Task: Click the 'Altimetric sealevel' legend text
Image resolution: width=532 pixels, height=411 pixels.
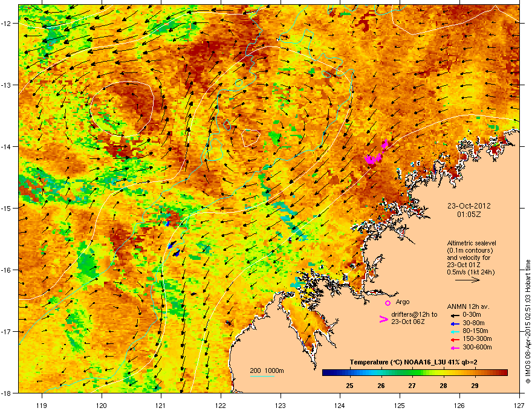Action: click(472, 243)
